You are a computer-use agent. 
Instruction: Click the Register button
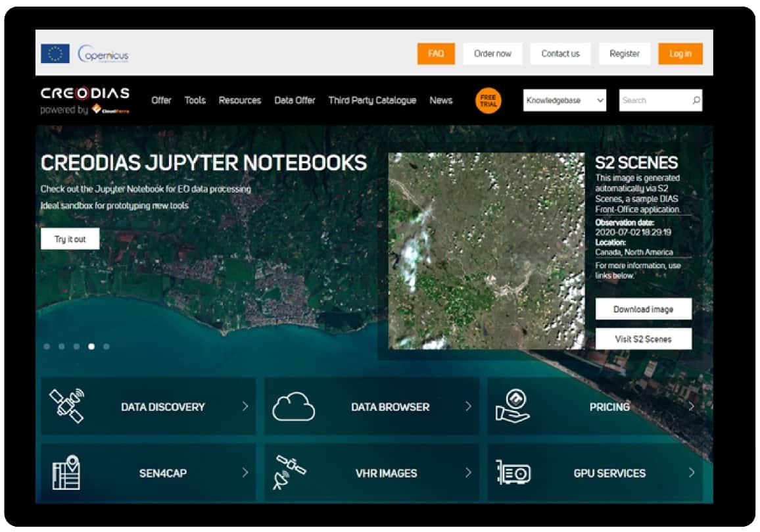pos(625,54)
